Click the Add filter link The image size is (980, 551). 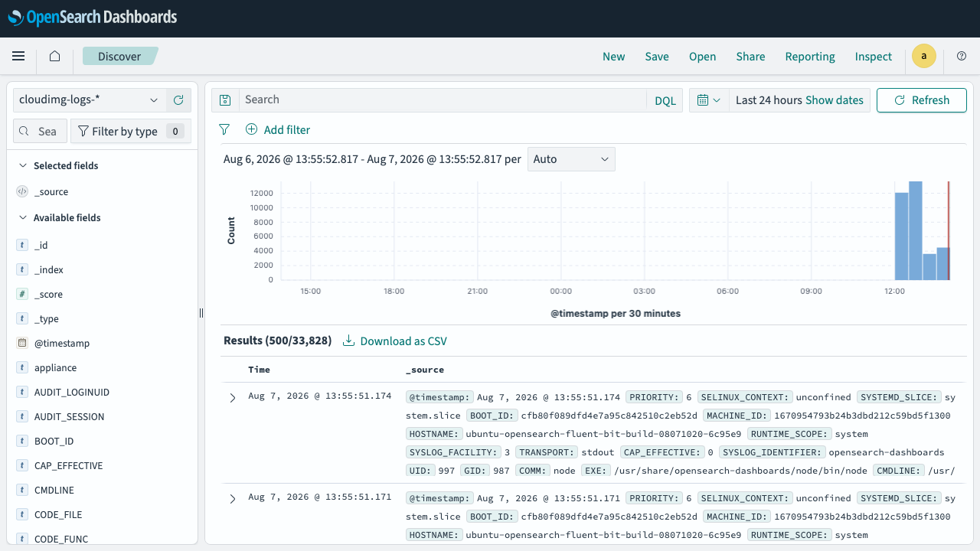tap(287, 130)
